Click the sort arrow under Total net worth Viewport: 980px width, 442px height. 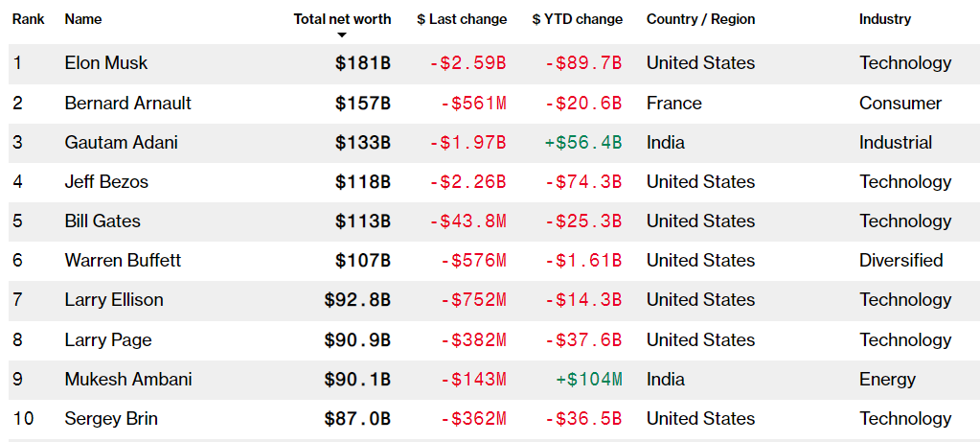click(x=342, y=35)
